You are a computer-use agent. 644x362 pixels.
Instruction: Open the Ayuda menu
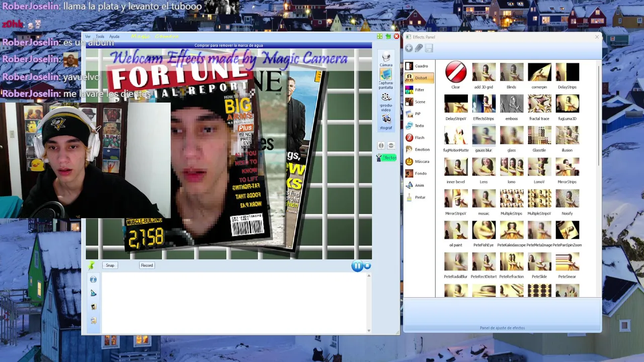114,37
